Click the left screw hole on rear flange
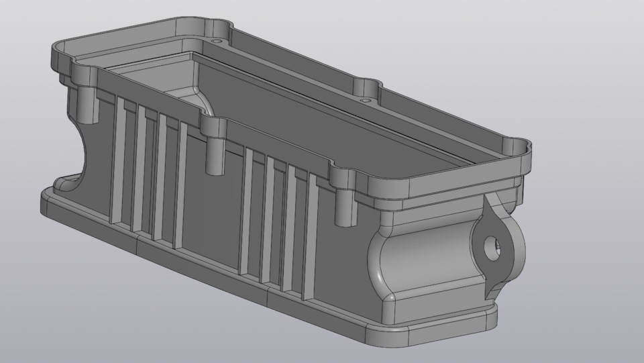Image resolution: width=644 pixels, height=363 pixels. tap(217, 42)
